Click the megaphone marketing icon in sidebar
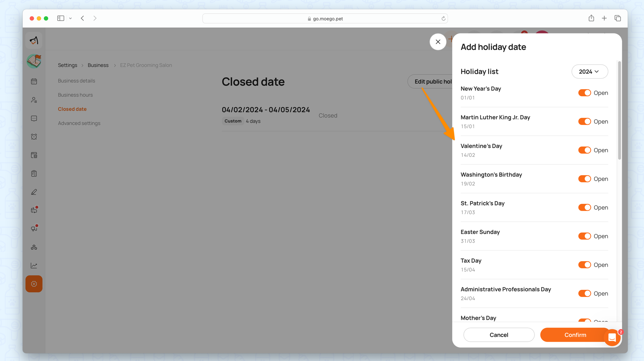The width and height of the screenshot is (644, 361). point(34,229)
